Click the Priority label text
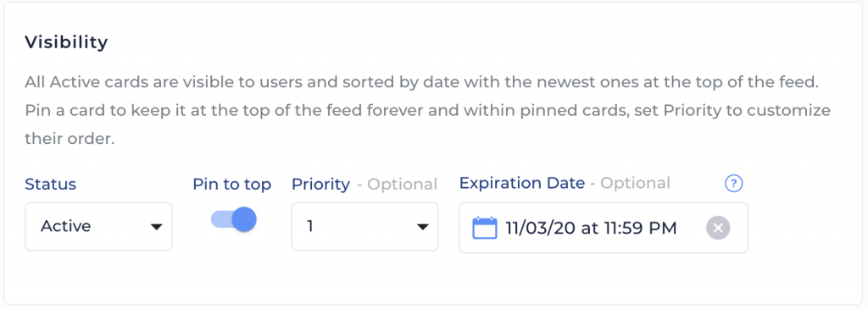Screen dimensions: 868x309 [x=320, y=185]
